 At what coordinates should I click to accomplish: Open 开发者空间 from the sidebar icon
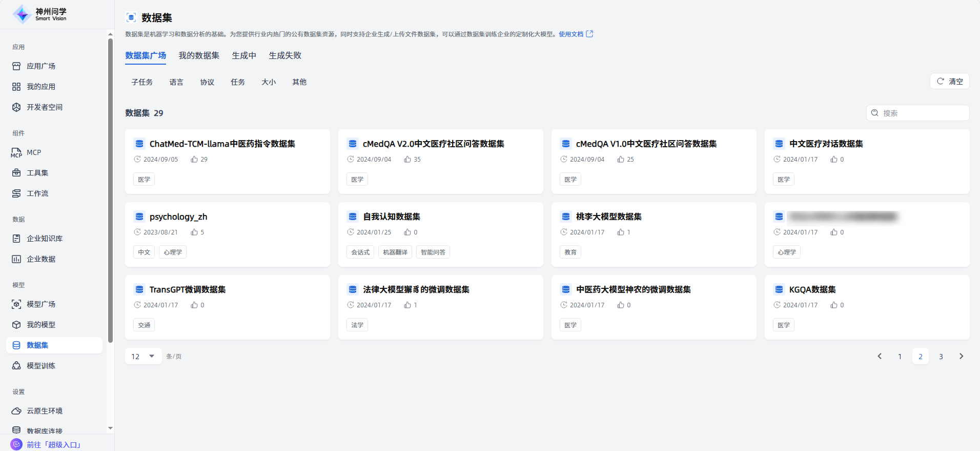(16, 107)
